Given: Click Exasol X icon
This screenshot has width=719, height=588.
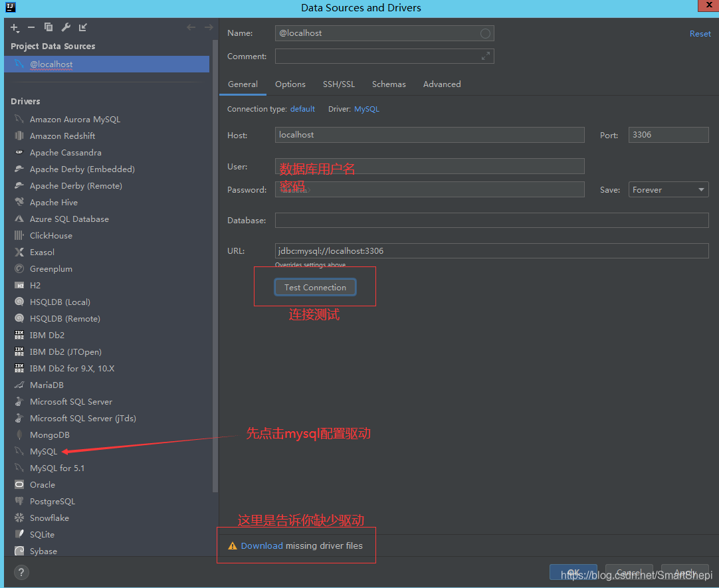Looking at the screenshot, I should 19,252.
